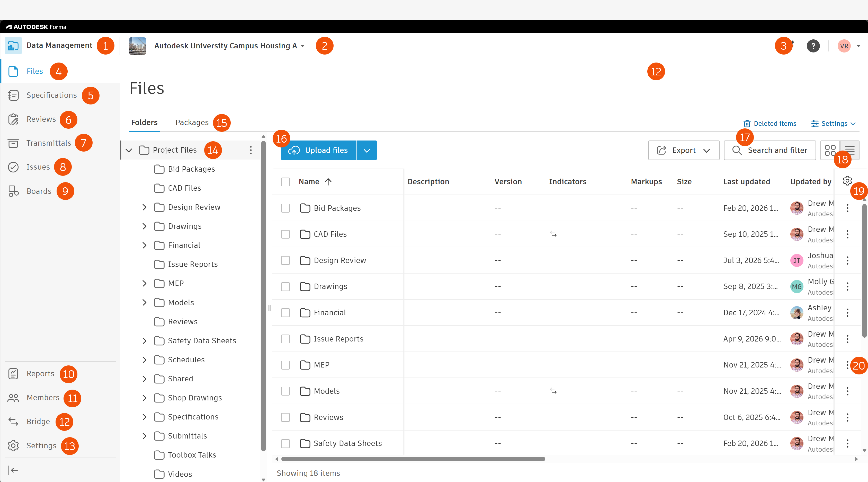Expand the Drawings folder in tree

tap(144, 226)
